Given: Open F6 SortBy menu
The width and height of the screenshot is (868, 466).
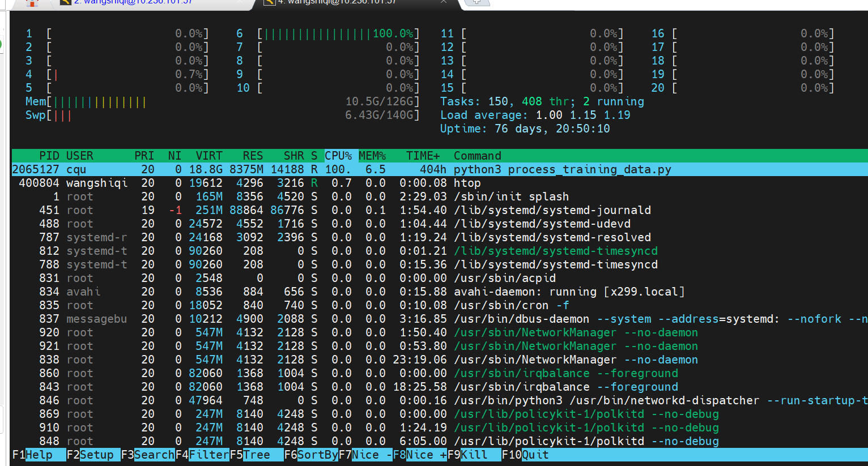Looking at the screenshot, I should click(311, 455).
